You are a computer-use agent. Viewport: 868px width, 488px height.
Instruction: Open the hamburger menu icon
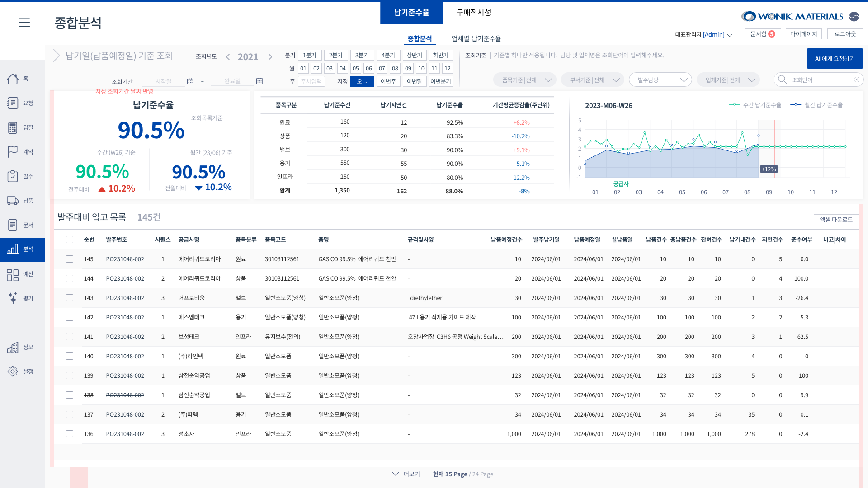point(24,23)
